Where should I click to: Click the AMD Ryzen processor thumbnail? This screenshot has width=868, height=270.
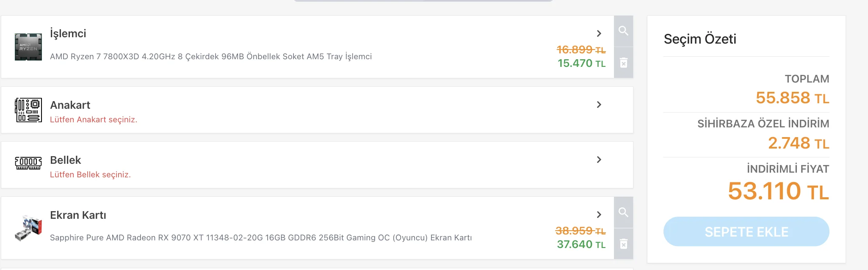28,47
